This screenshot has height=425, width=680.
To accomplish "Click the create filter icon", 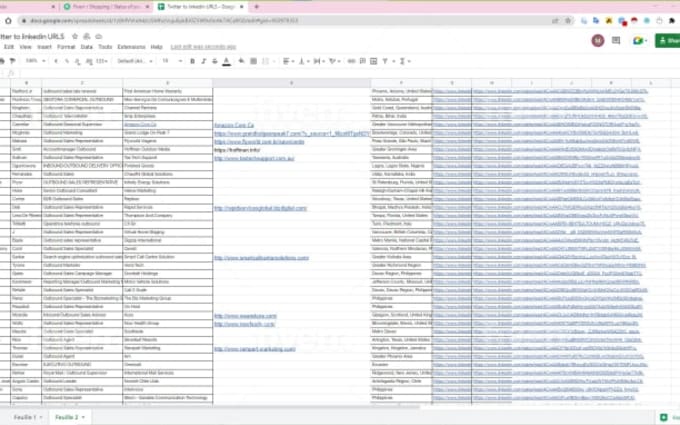I will pos(385,61).
